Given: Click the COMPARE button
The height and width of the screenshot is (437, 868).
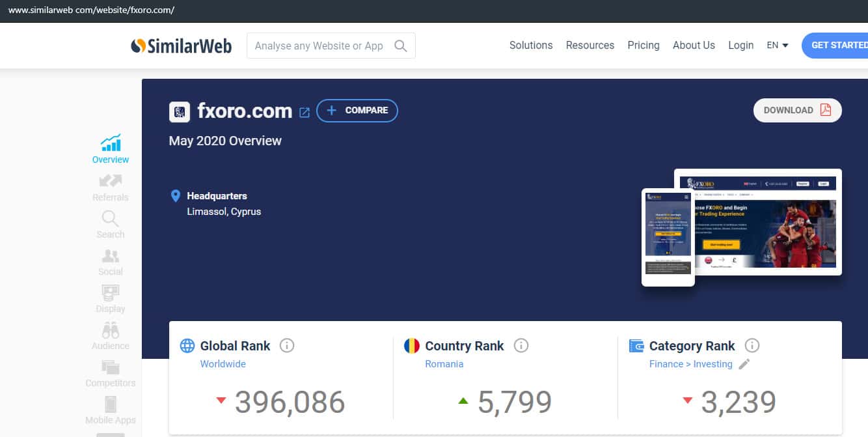Looking at the screenshot, I should click(357, 111).
